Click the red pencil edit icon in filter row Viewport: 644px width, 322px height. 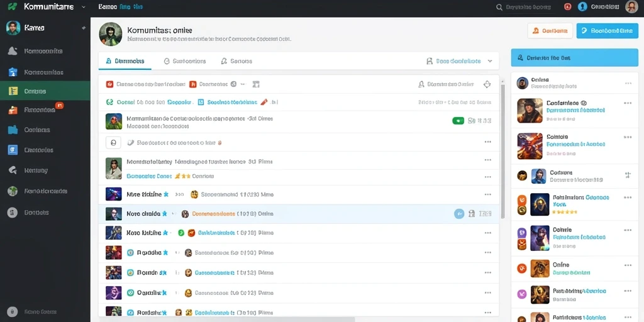[264, 102]
